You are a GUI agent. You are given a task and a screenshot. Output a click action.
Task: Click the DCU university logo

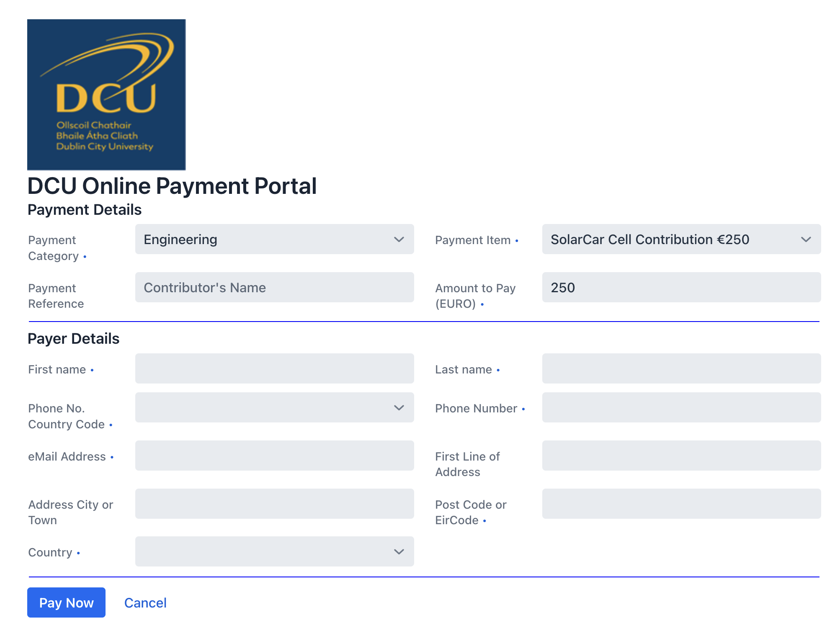(106, 95)
